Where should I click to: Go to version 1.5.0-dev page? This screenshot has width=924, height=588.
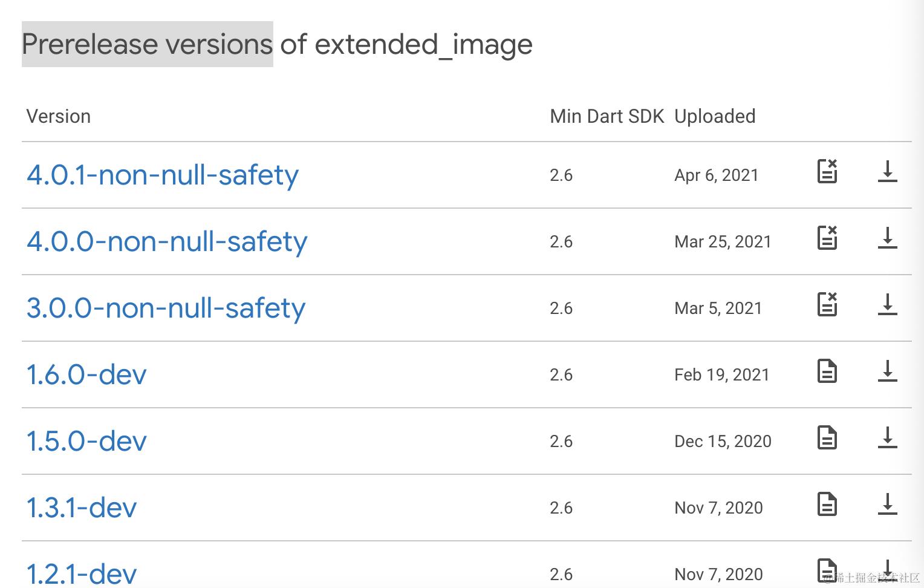click(x=86, y=442)
